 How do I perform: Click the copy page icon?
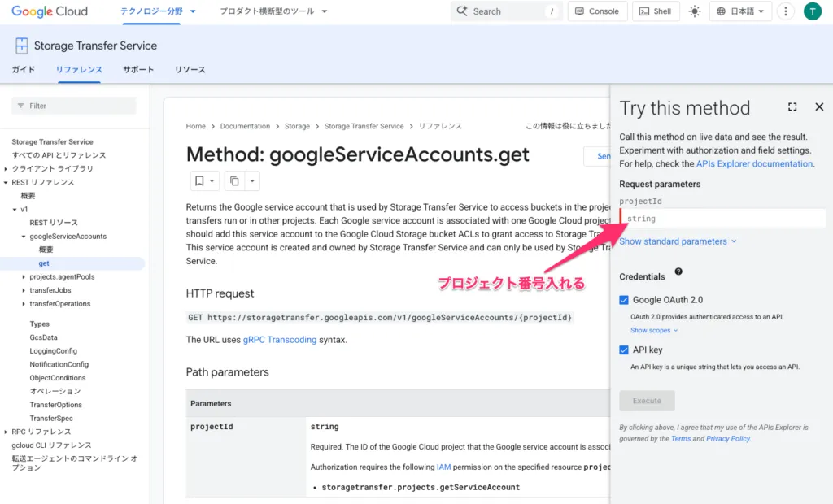click(234, 181)
